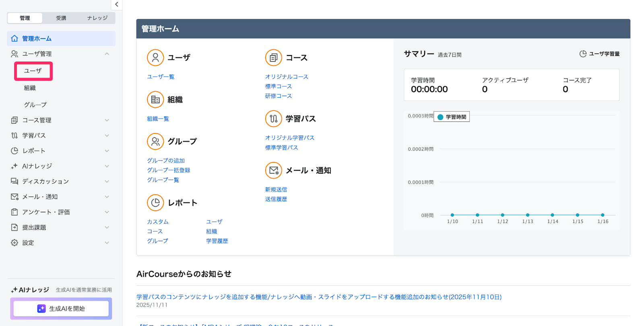Open the グループ一覧 link

pos(163,180)
